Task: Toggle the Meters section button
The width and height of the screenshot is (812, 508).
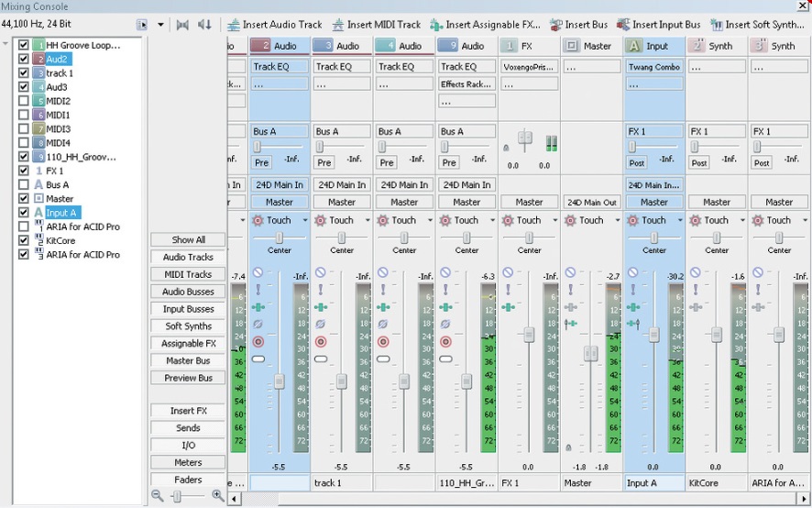Action: click(x=188, y=462)
